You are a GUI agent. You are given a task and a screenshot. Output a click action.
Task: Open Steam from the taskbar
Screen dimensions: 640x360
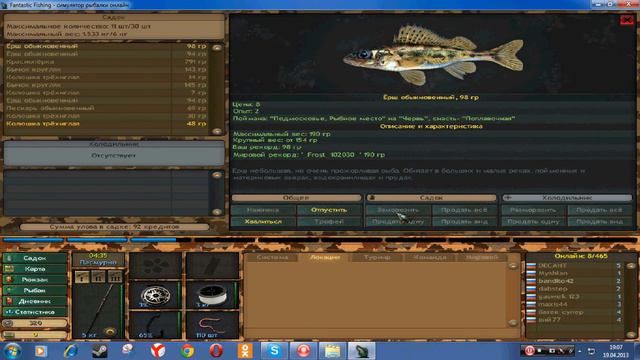[x=99, y=351]
